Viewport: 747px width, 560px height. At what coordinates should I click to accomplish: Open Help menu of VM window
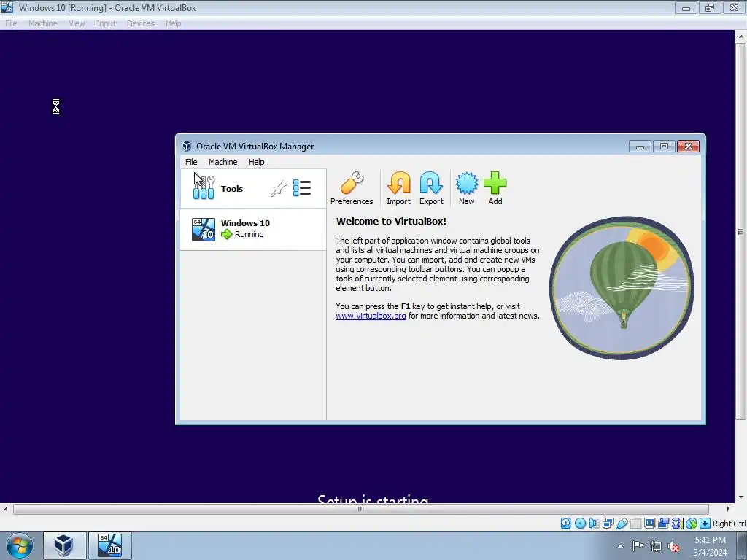click(x=174, y=23)
